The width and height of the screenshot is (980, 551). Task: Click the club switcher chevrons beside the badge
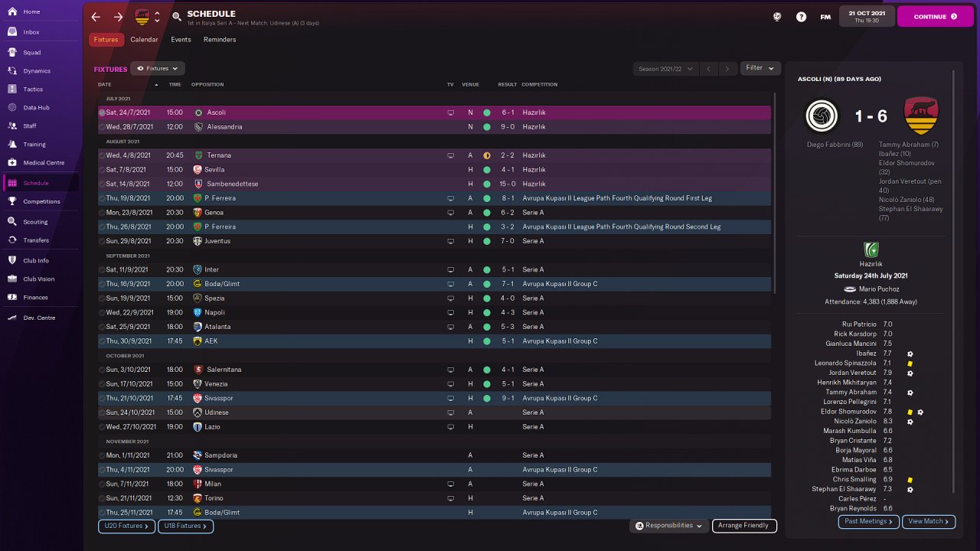(x=157, y=17)
